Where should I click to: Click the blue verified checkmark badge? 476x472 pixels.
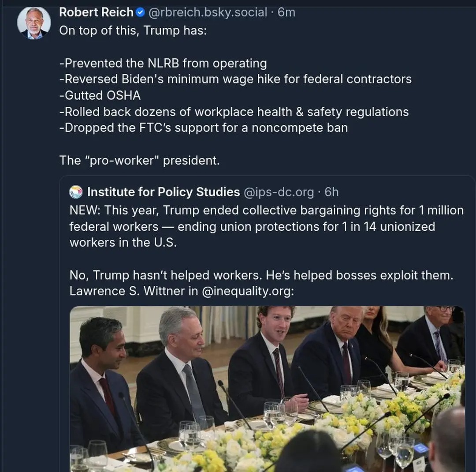139,12
